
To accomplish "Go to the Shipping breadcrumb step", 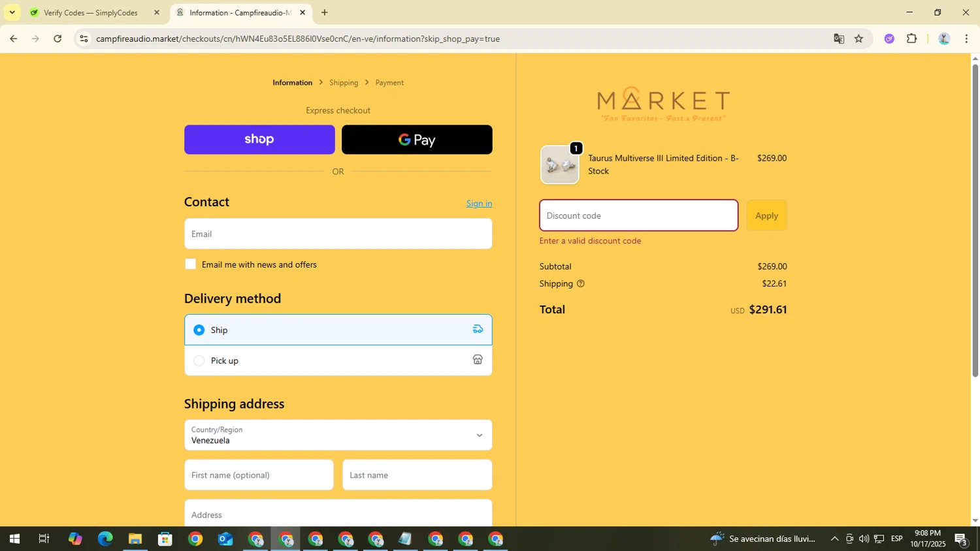I will [x=344, y=83].
